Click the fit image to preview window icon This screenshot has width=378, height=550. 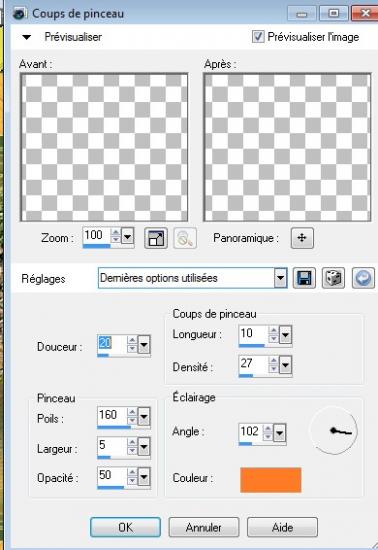(x=156, y=238)
